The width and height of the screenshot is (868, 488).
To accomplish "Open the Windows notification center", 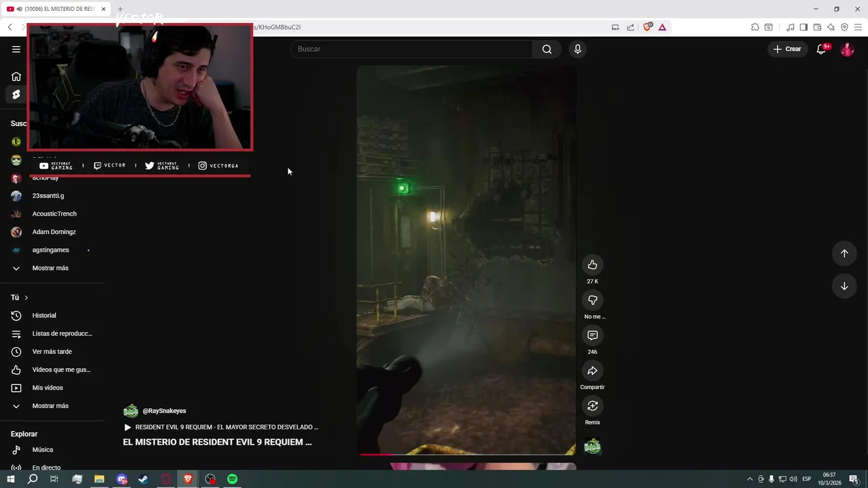I will click(854, 479).
